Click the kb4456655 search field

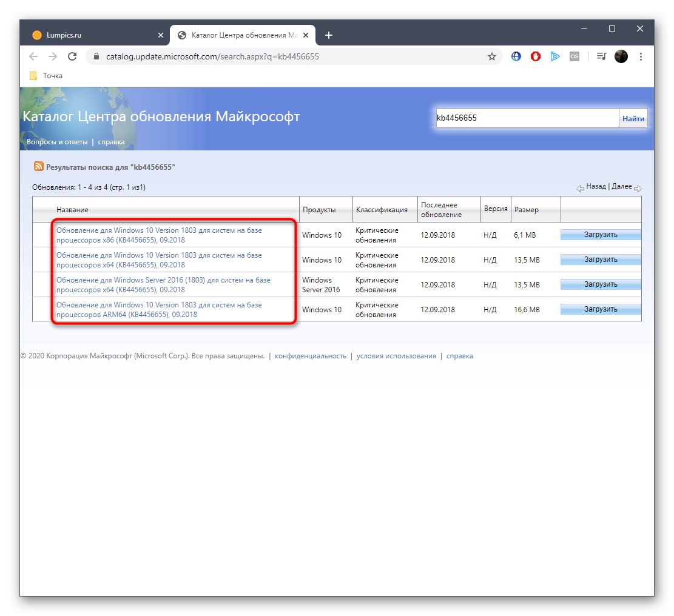(527, 118)
